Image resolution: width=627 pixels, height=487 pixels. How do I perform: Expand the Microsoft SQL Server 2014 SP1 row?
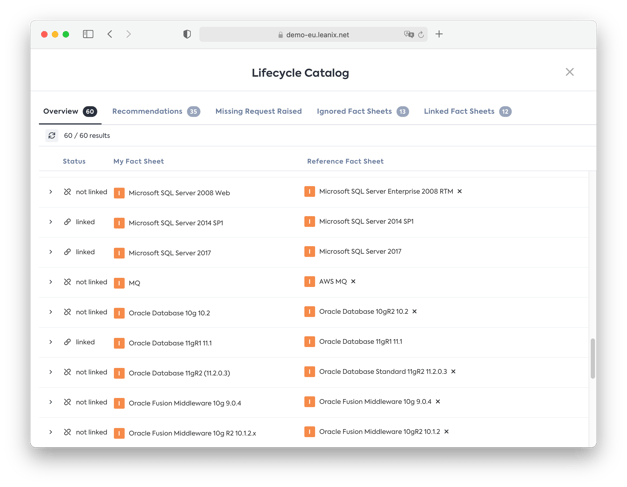pyautogui.click(x=51, y=222)
